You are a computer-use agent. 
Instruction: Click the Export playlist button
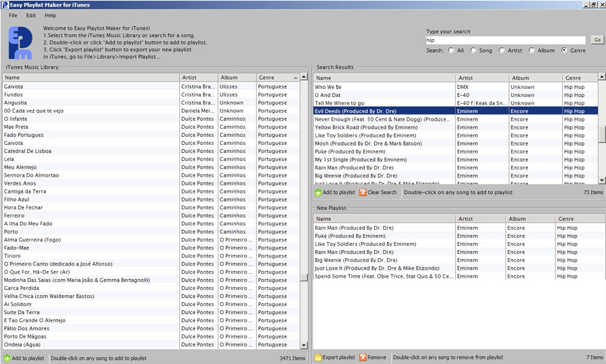pos(335,357)
